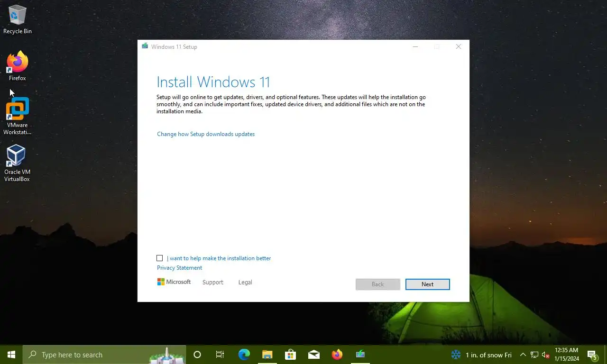
Task: Open network status tray icon
Action: [x=534, y=355]
